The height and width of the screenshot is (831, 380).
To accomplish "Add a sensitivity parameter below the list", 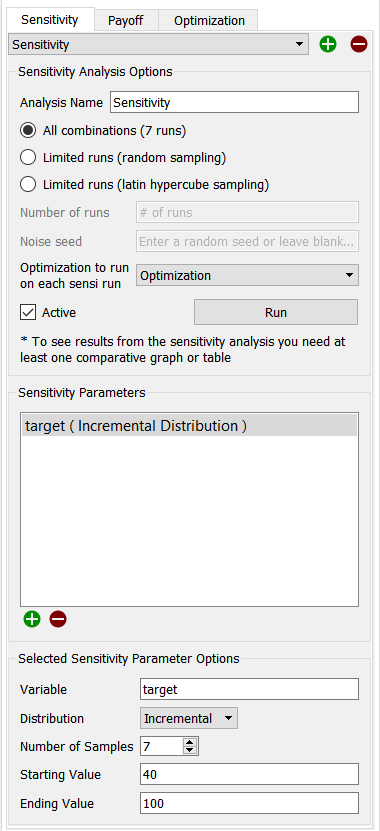I will 32,618.
